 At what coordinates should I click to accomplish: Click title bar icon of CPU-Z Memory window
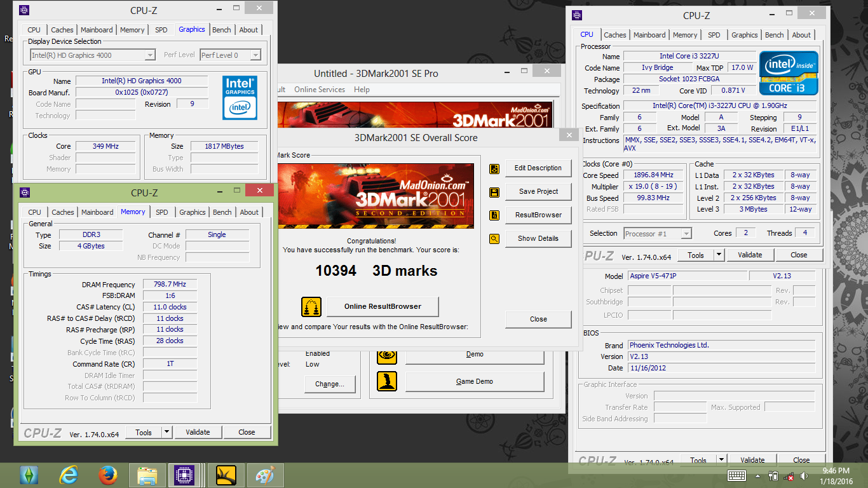coord(24,193)
